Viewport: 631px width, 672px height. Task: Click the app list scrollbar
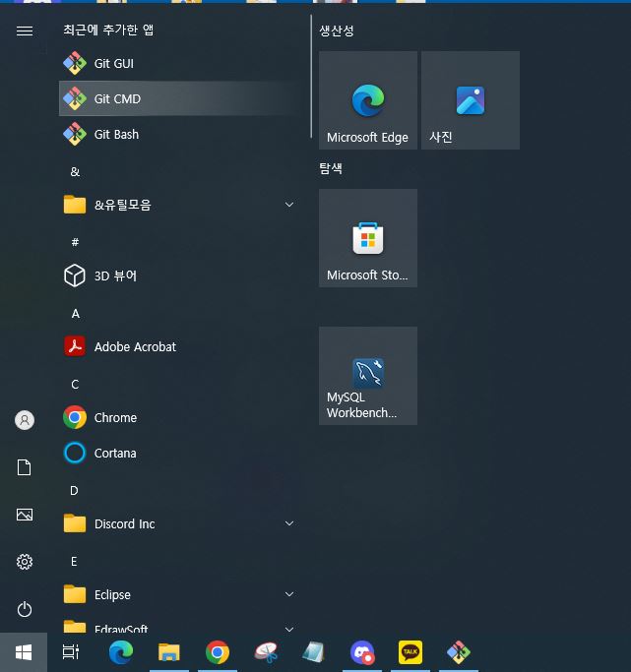point(311,77)
